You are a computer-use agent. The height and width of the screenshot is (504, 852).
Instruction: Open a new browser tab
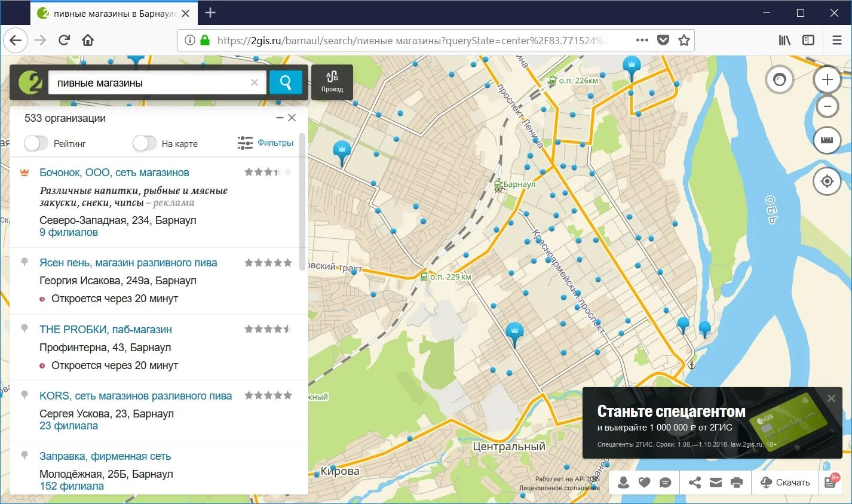coord(210,13)
